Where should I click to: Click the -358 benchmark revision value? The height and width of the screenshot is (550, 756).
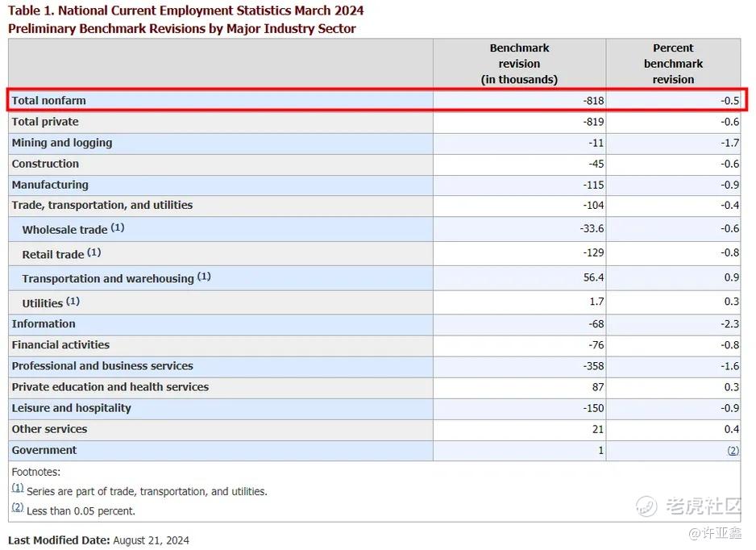point(593,366)
